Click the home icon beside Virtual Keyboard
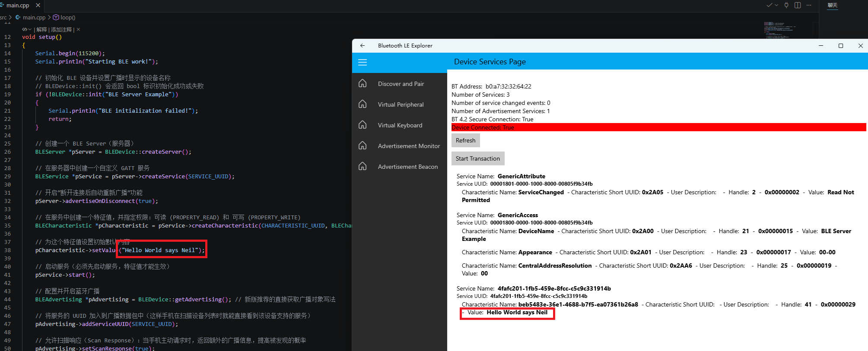Screen dimensions: 868x351 point(362,125)
